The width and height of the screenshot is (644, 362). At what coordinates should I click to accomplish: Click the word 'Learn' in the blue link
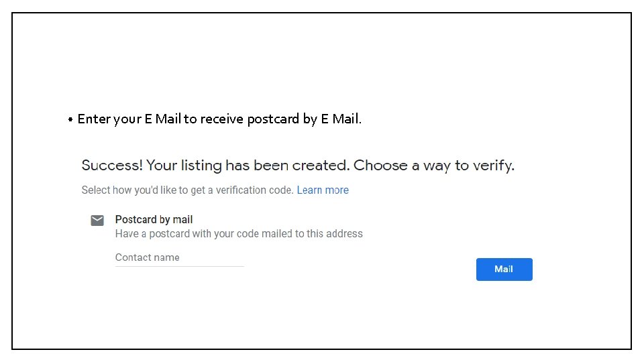click(x=309, y=190)
